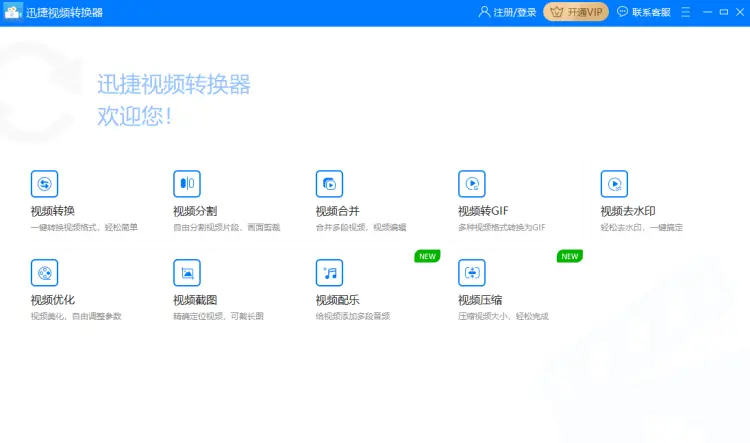Image resolution: width=750 pixels, height=443 pixels.
Task: Open the 视频压缩 video compress icon
Action: point(472,273)
